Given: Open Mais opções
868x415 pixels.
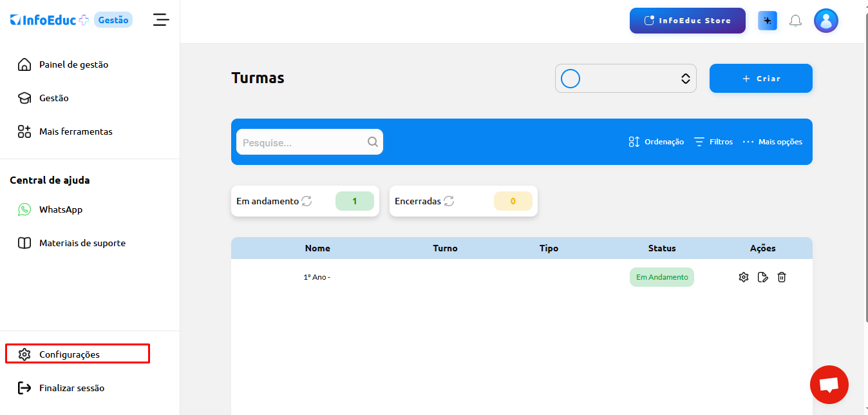Looking at the screenshot, I should tap(773, 142).
